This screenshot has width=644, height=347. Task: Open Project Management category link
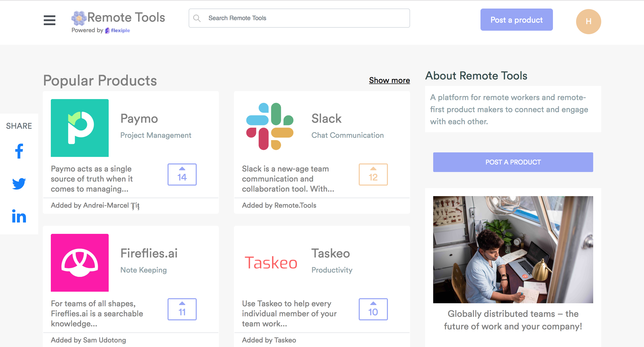[156, 135]
